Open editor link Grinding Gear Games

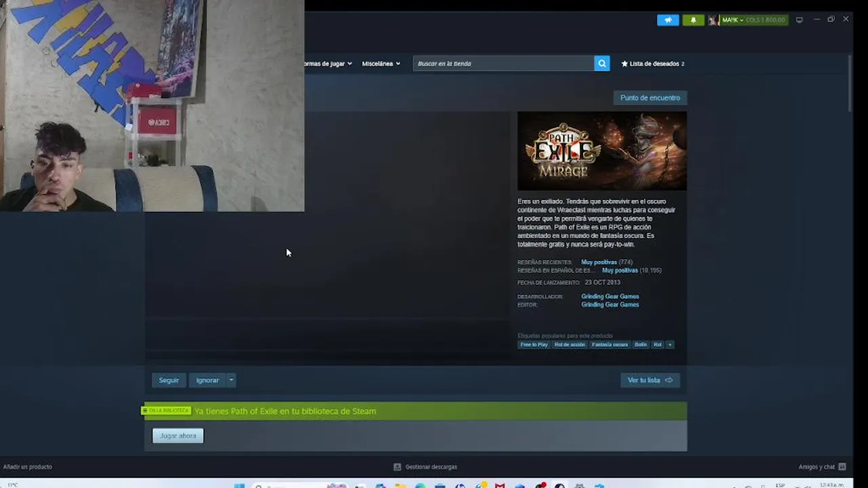tap(610, 304)
